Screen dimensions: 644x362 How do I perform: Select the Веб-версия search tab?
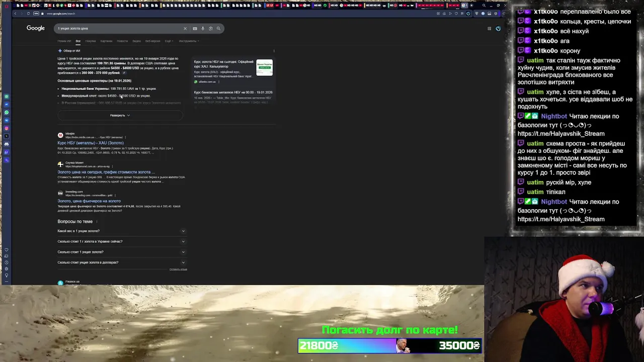tap(152, 41)
